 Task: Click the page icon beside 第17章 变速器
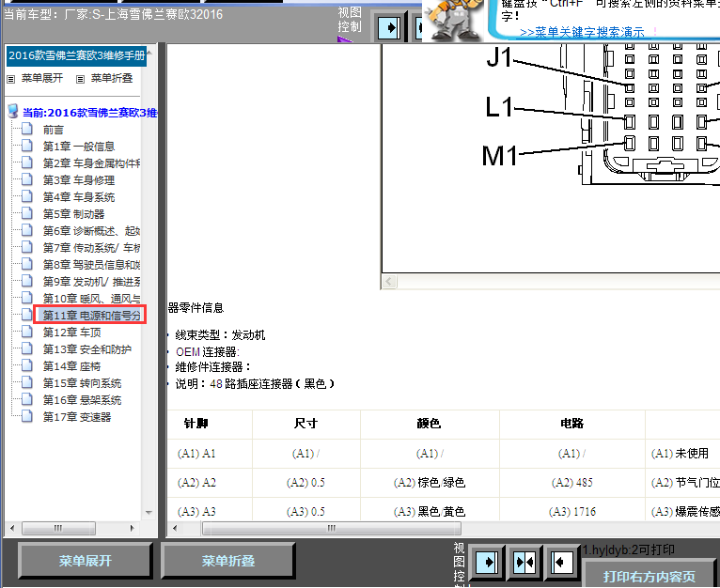pyautogui.click(x=27, y=416)
